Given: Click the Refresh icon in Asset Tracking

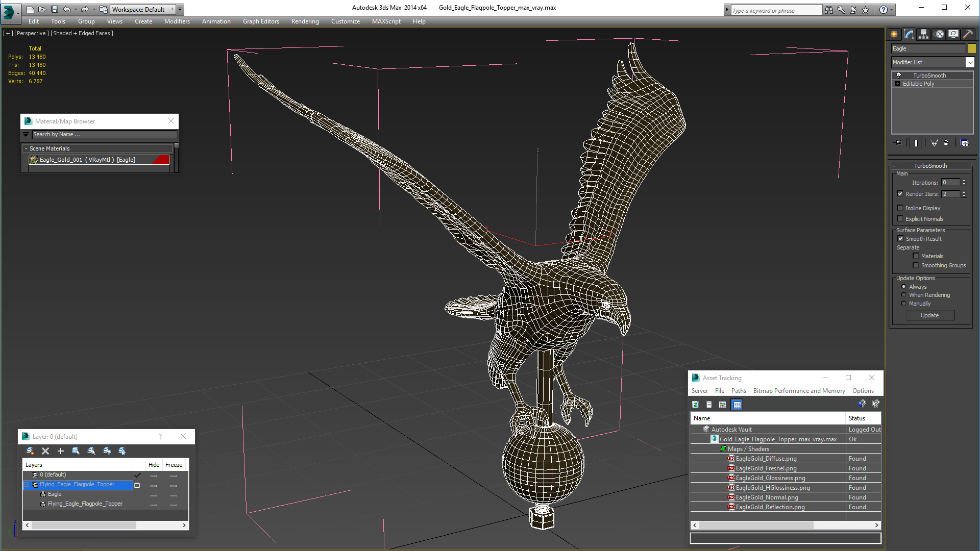Looking at the screenshot, I should click(695, 405).
